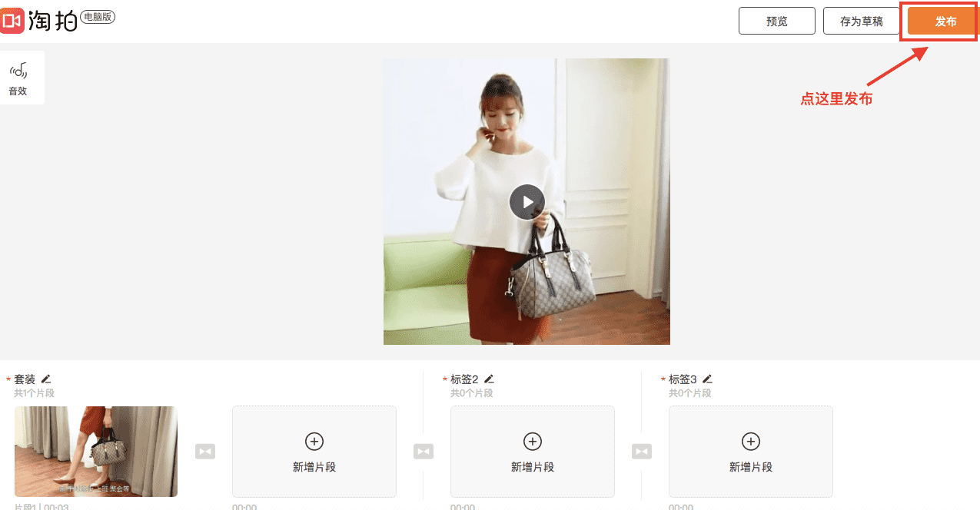
Task: Click the 新增片段 text under 标签3
Action: click(751, 467)
